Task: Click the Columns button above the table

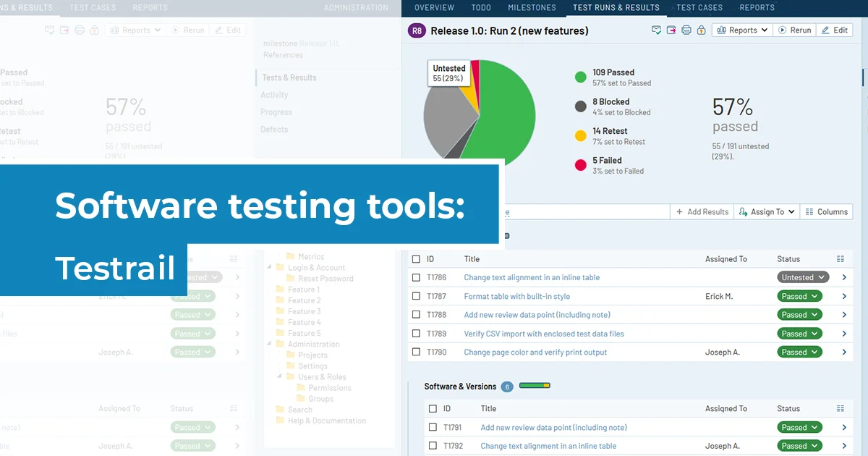Action: point(826,212)
